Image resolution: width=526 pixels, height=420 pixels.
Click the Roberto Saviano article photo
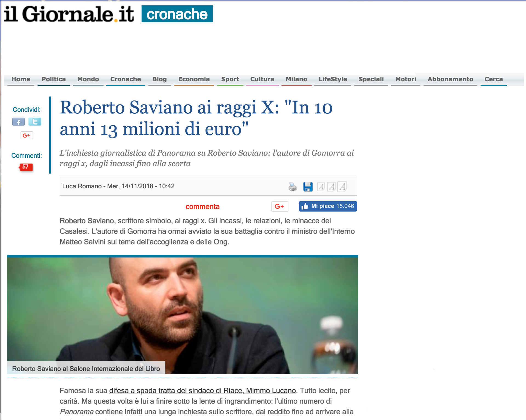coord(182,315)
